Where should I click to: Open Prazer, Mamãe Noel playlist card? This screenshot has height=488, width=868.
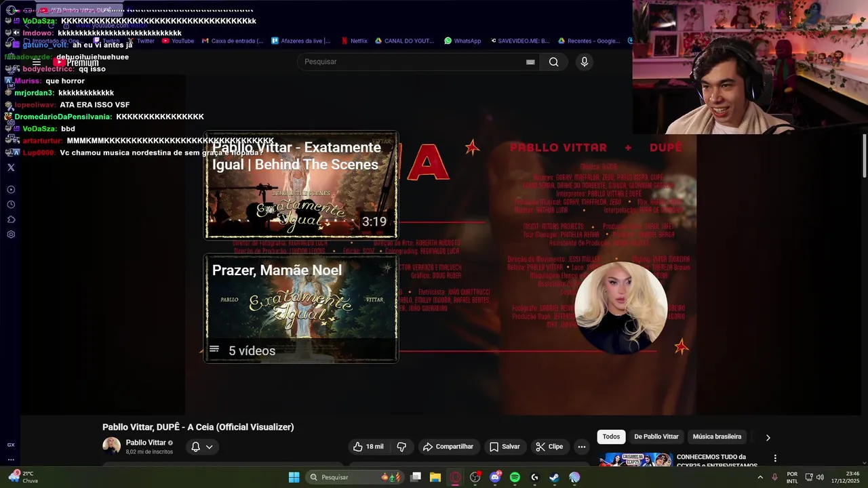[x=301, y=308]
